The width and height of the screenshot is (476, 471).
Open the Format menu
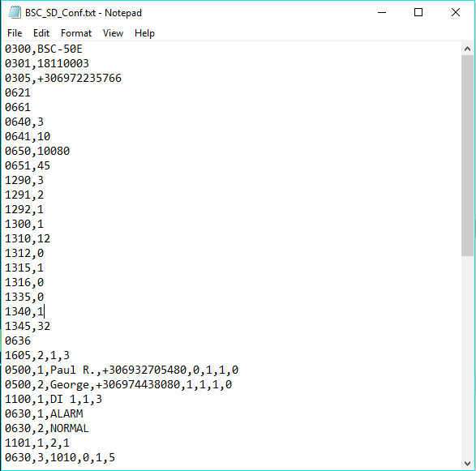(76, 33)
